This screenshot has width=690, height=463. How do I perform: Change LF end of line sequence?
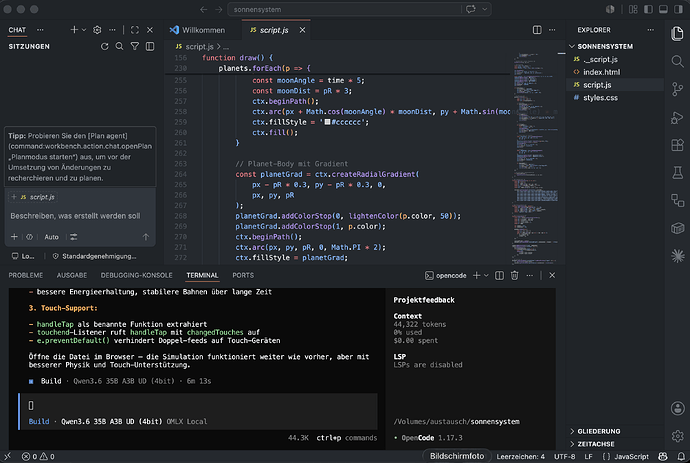(588, 456)
